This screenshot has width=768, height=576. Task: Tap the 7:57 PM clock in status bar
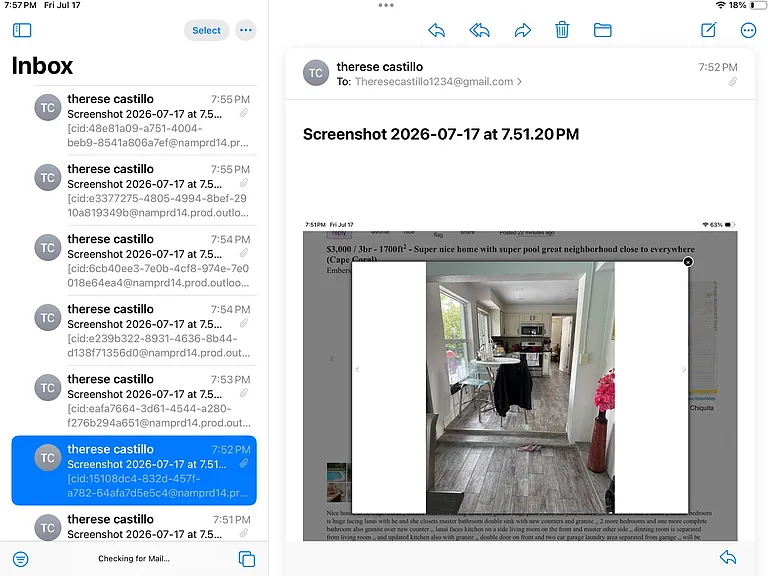[20, 5]
